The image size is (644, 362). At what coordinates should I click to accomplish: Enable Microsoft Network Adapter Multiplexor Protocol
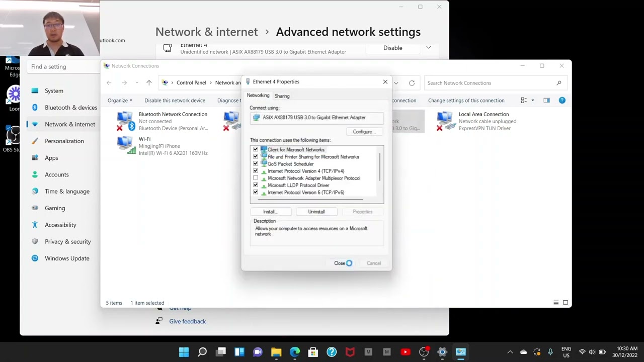[x=256, y=178]
